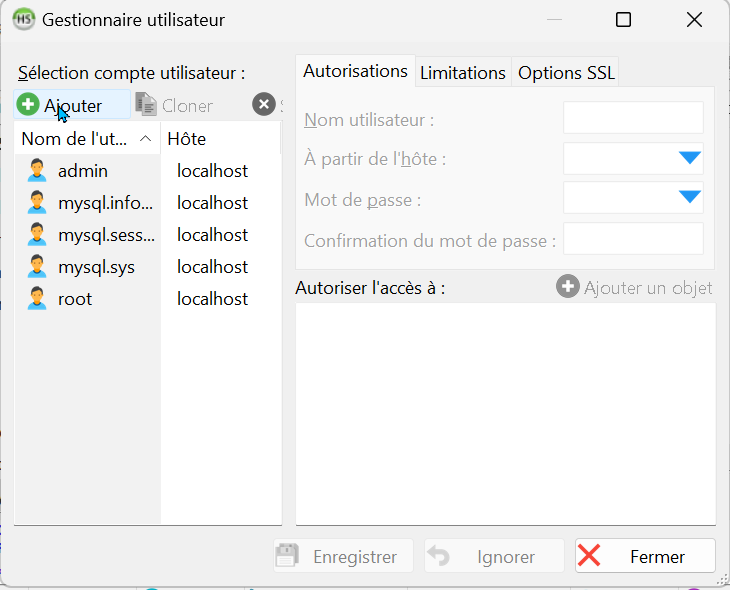730x590 pixels.
Task: Click the delete X icon beside Cloner
Action: pos(263,105)
